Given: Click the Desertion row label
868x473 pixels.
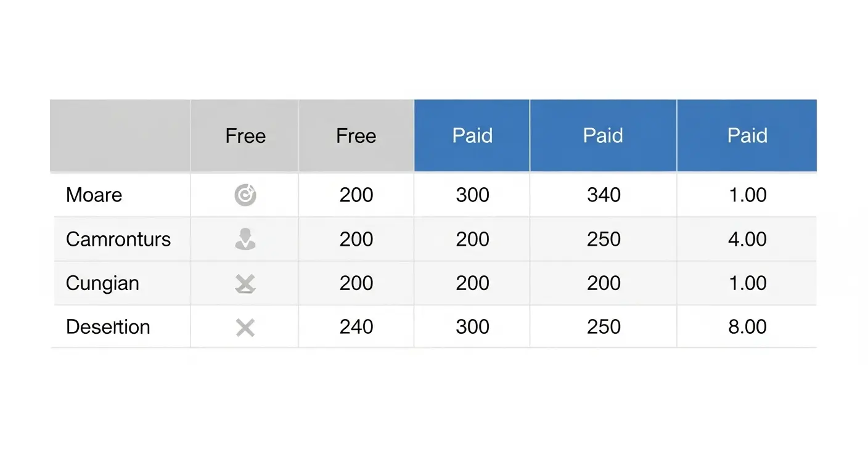Looking at the screenshot, I should [108, 327].
